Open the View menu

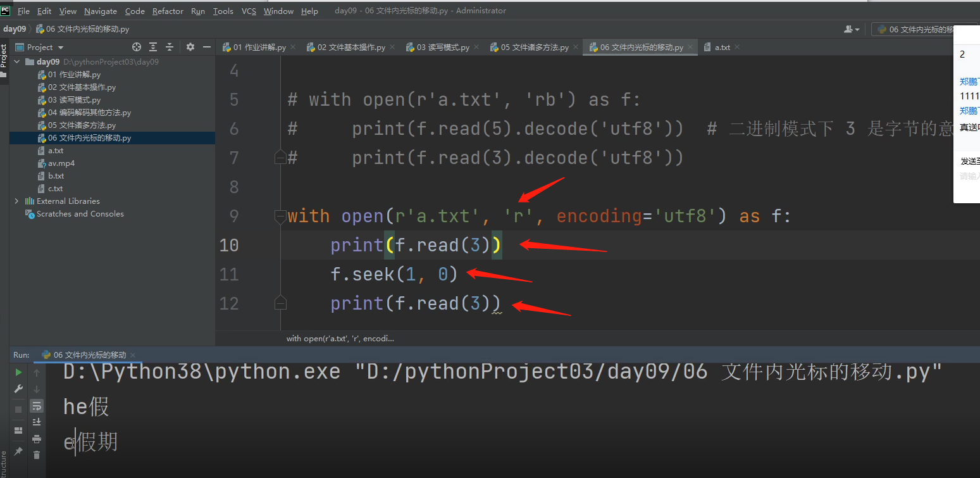tap(68, 11)
